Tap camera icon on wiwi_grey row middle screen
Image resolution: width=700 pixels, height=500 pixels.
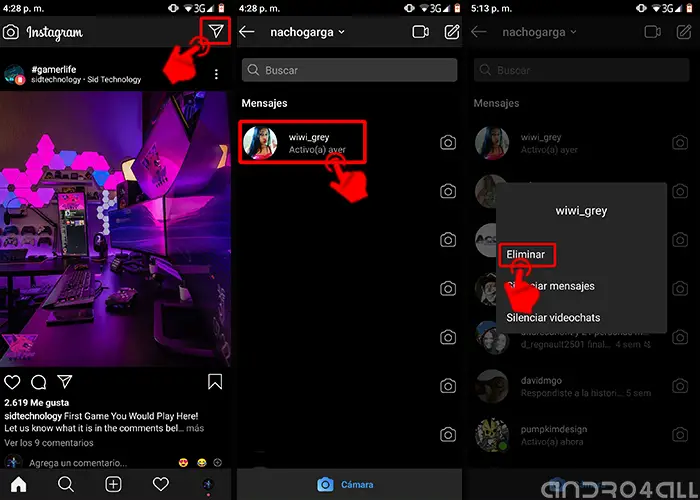(x=448, y=142)
